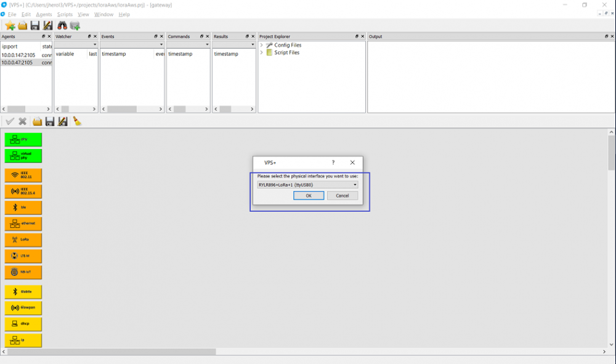
Task: Click the new project star icon
Action: [10, 26]
